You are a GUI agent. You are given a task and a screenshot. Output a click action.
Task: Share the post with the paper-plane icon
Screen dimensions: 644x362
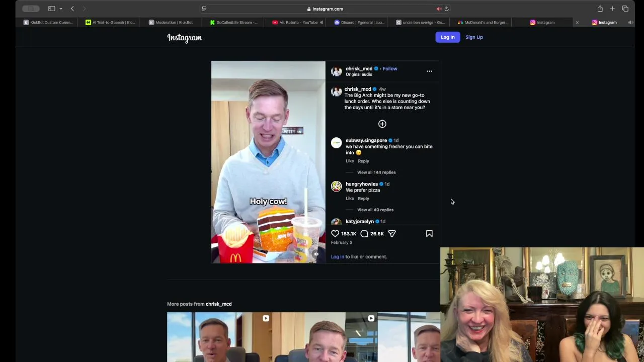click(392, 234)
